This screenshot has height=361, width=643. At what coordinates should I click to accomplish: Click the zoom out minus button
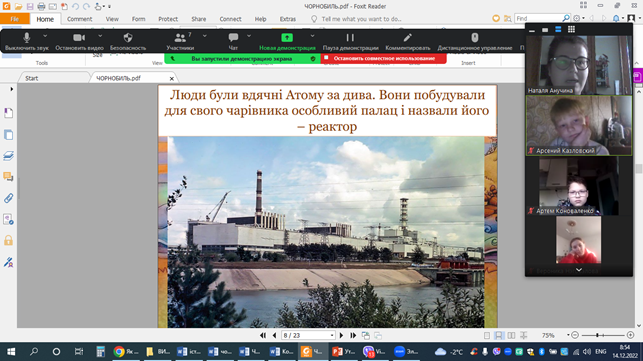click(575, 335)
